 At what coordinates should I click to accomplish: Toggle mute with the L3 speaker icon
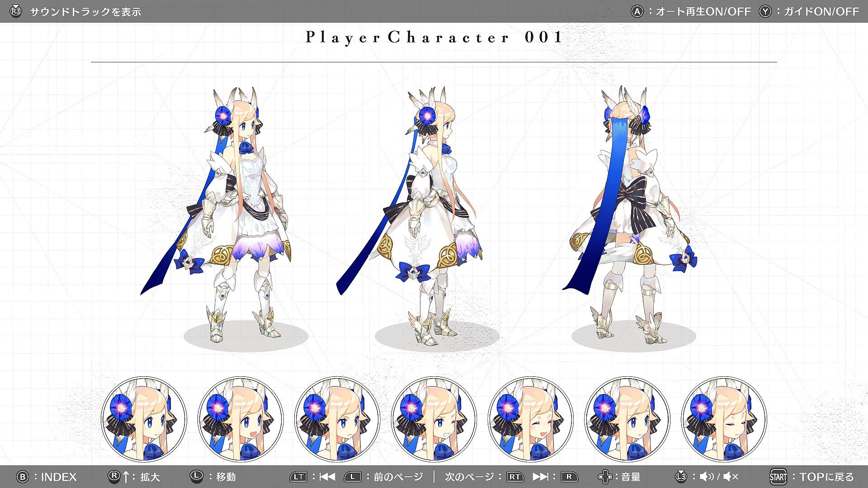[681, 477]
